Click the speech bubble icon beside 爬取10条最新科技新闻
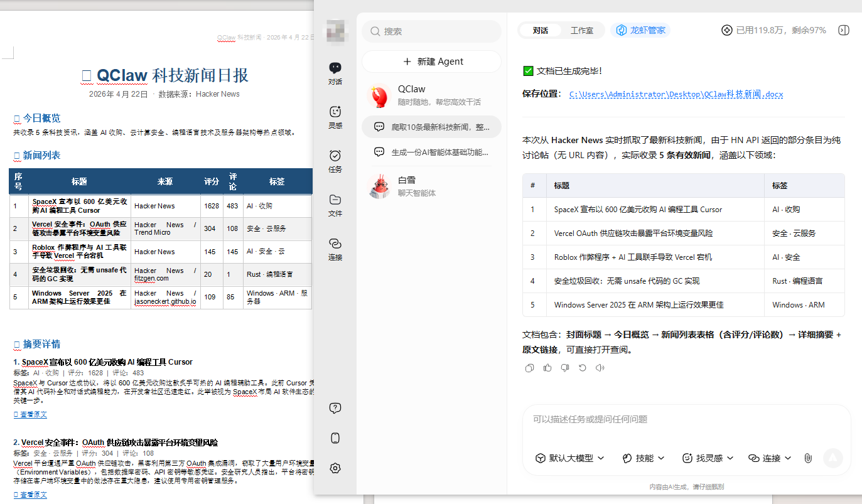This screenshot has height=504, width=862. coord(379,127)
